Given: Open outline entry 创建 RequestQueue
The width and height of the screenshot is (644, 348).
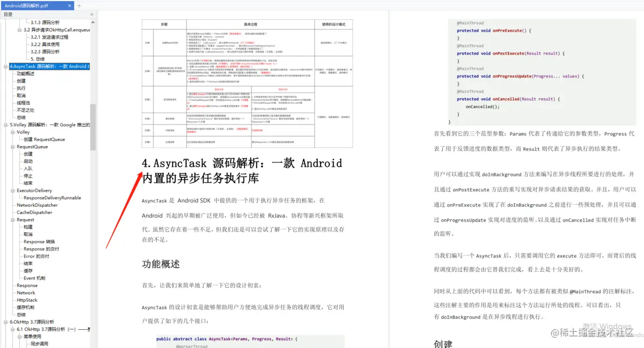Looking at the screenshot, I should [44, 140].
